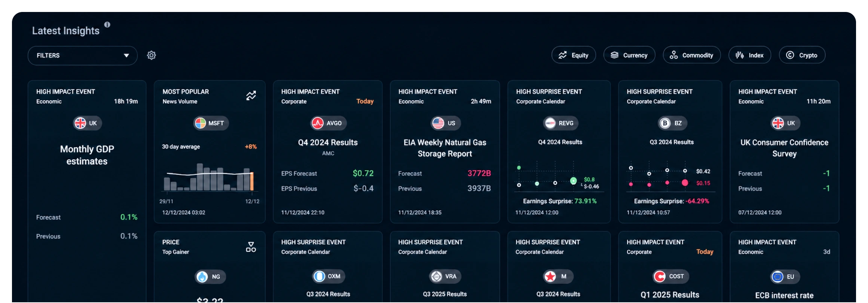The image size is (868, 303).
Task: Click the MSFT logo chip
Action: (211, 123)
